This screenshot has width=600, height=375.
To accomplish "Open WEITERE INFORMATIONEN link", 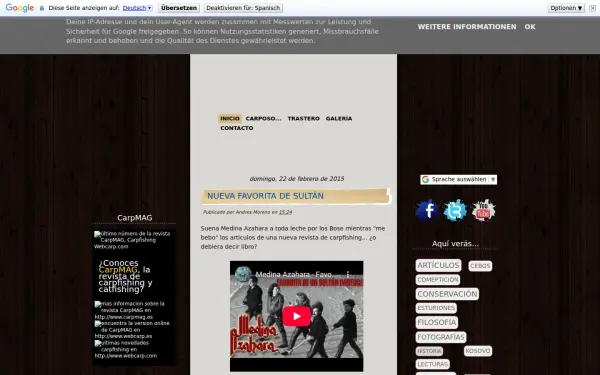I will 467,27.
